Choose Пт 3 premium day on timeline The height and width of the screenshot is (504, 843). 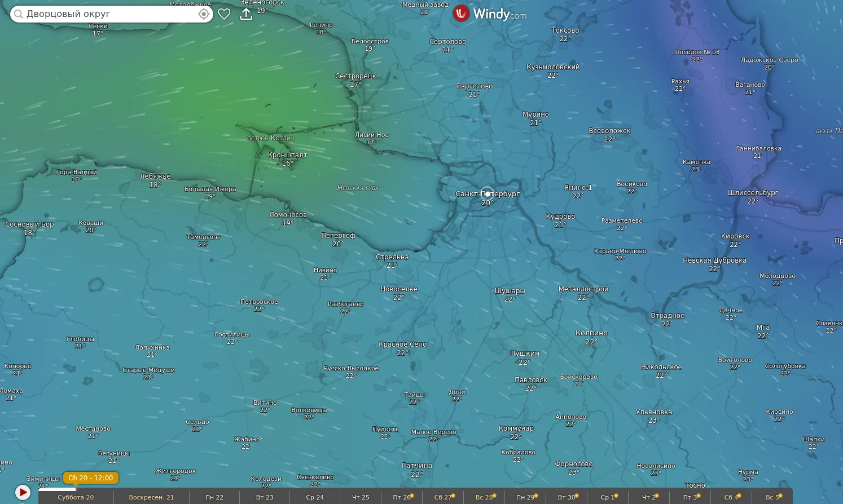[x=690, y=497]
